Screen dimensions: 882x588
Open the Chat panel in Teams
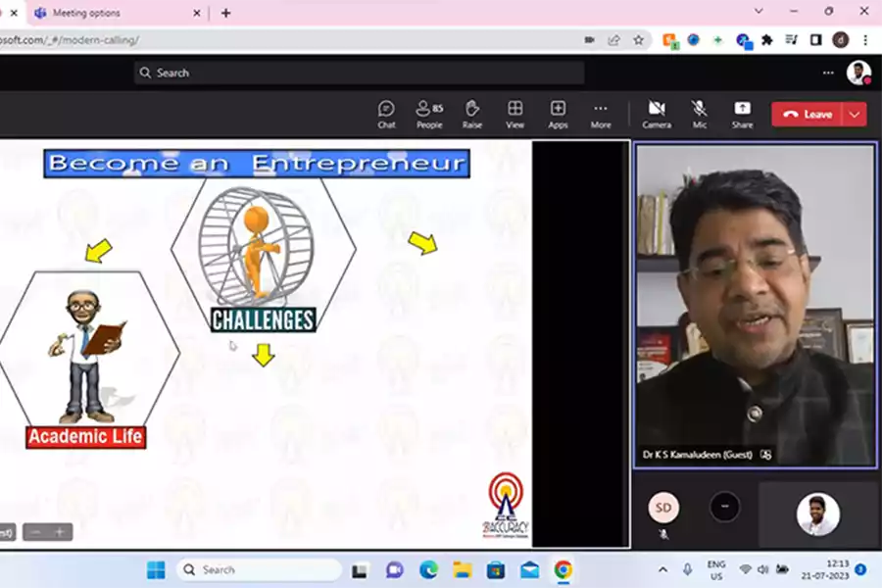[386, 115]
